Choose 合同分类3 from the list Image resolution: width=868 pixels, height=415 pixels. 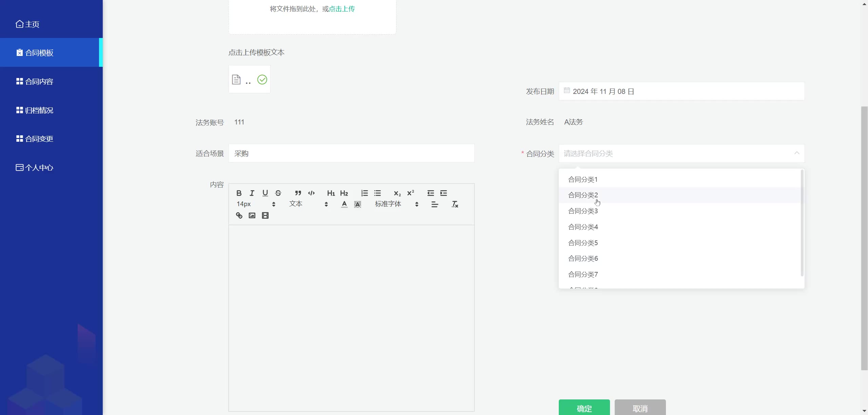[x=583, y=211]
